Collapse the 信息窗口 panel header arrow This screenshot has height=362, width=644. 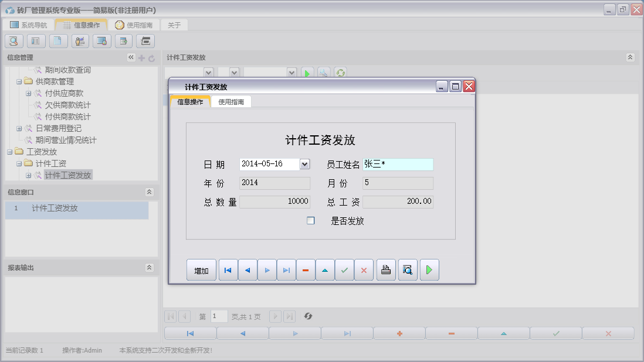(151, 192)
